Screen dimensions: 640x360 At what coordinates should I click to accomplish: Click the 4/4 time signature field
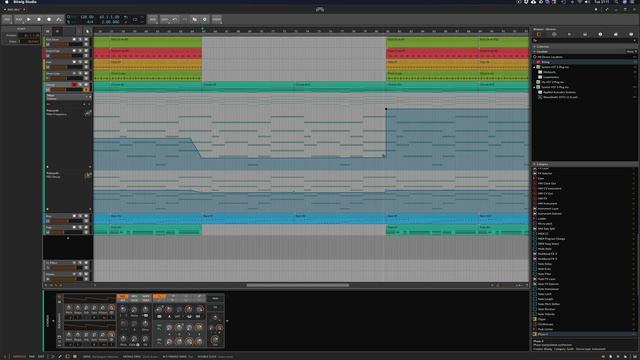[90, 22]
